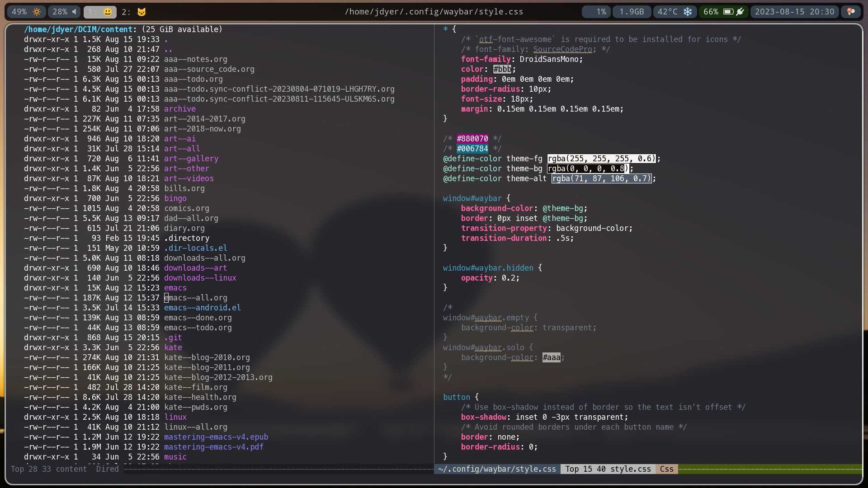Enter the parent directory '..' entry

click(x=168, y=49)
